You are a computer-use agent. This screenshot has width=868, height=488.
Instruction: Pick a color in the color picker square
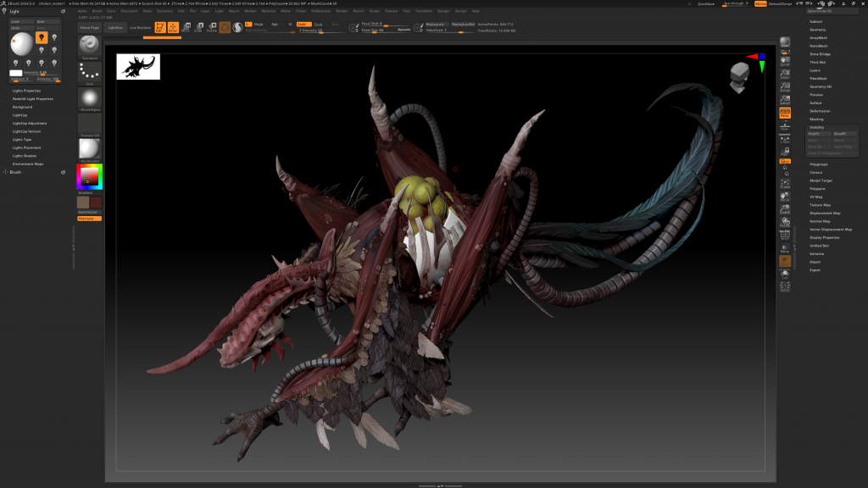(x=89, y=176)
